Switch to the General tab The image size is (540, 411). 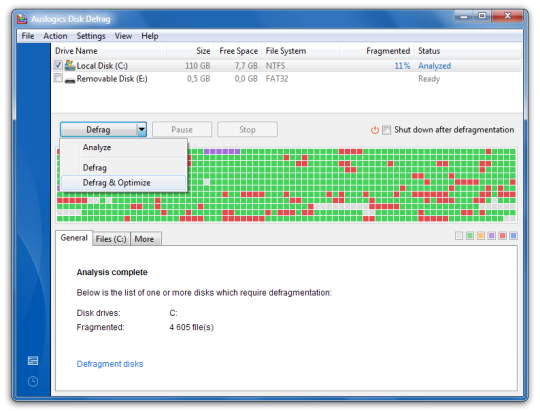[x=74, y=238]
